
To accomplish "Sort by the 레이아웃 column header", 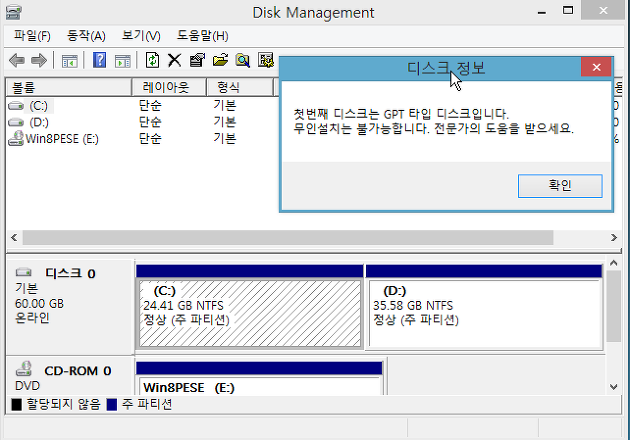I will click(x=169, y=87).
